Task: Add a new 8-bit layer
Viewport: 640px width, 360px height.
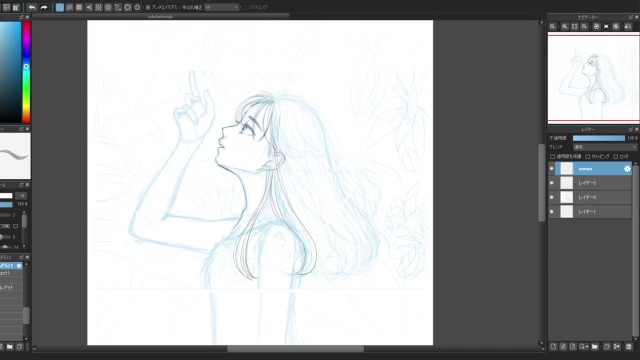Action: point(563,347)
